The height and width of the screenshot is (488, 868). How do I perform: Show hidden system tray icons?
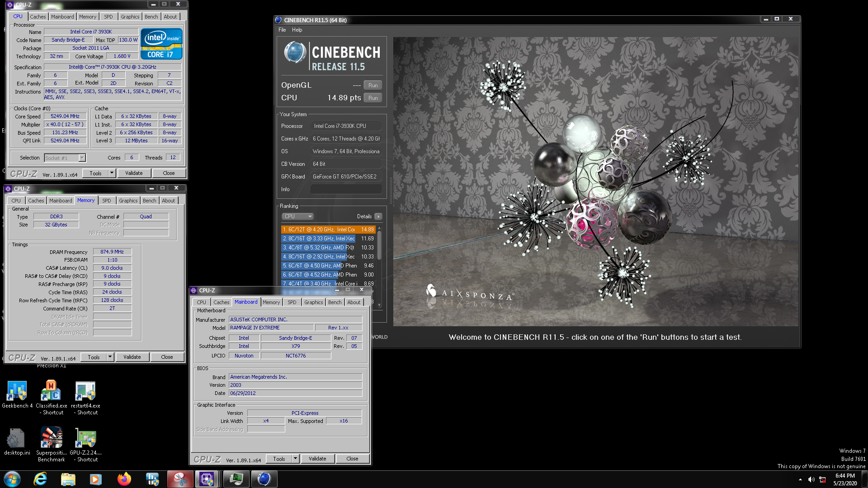[800, 479]
